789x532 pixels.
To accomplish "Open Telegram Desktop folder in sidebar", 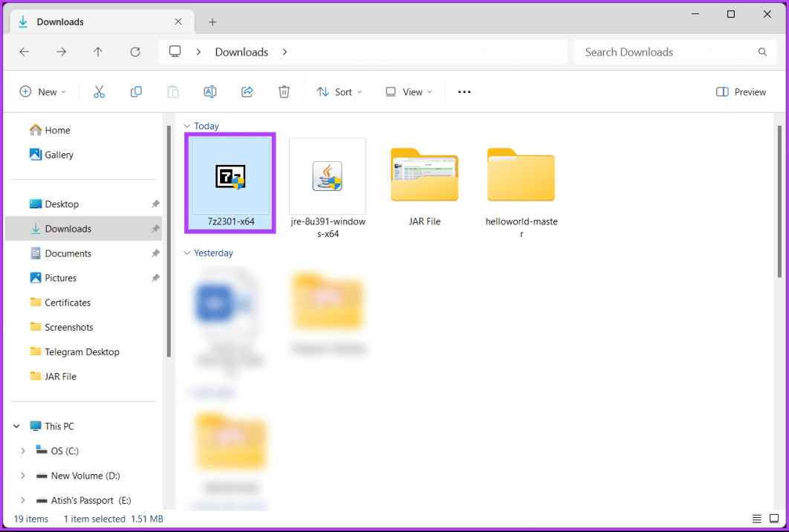I will pyautogui.click(x=74, y=351).
